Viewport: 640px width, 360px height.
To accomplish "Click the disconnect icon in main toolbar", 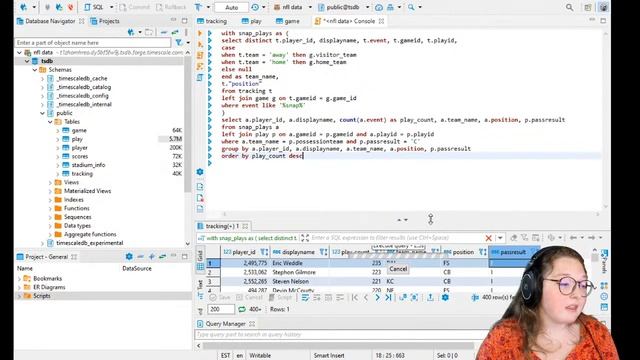I will pos(70,7).
